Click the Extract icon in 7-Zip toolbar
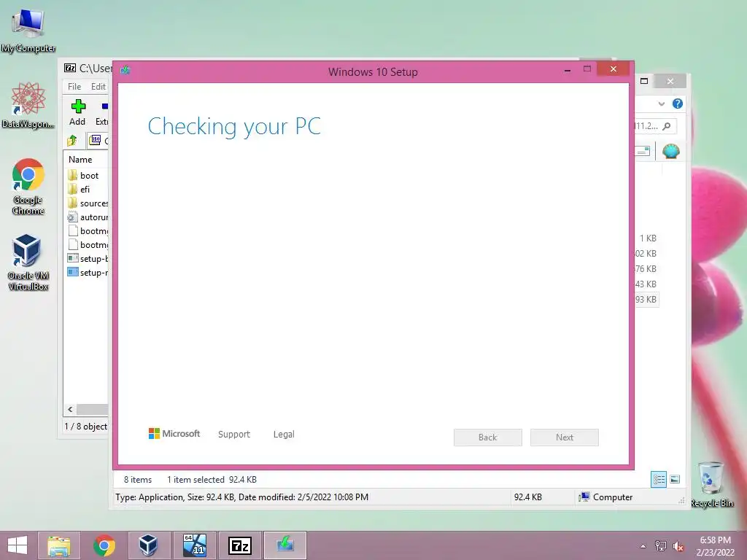This screenshot has height=560, width=747. [x=102, y=112]
